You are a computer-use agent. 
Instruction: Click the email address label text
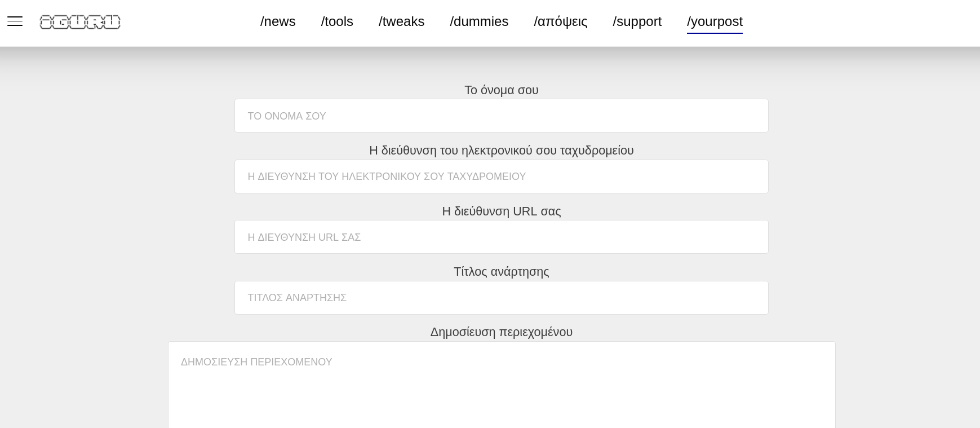coord(501,151)
